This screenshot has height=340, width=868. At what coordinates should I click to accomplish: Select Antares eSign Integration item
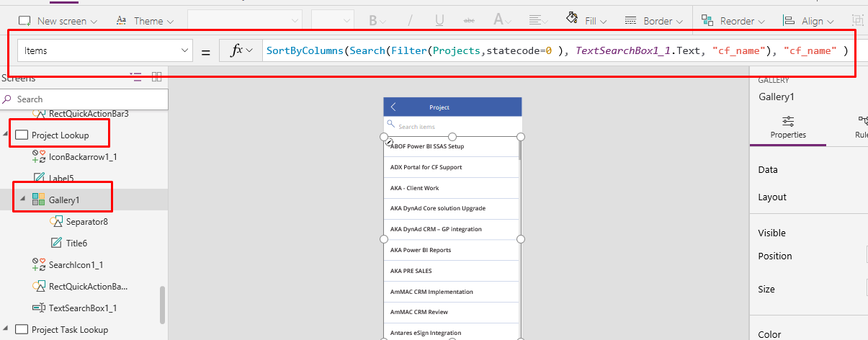(x=451, y=332)
